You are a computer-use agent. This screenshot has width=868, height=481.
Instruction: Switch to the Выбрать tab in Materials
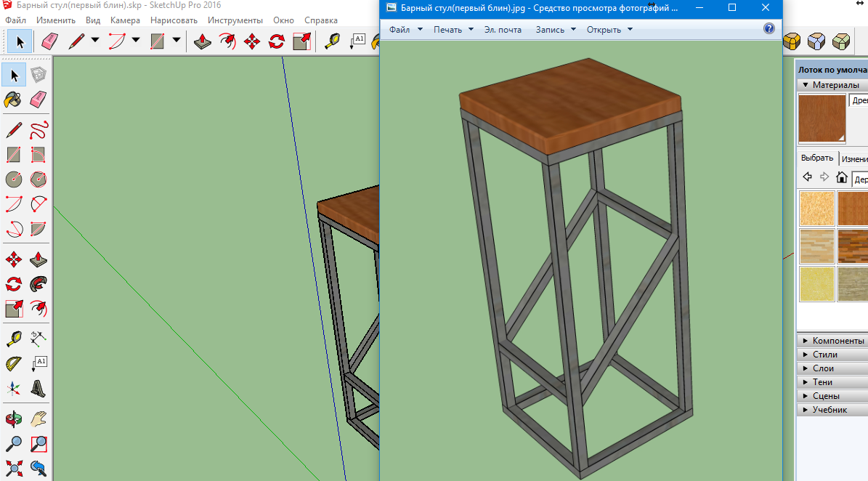tap(817, 158)
